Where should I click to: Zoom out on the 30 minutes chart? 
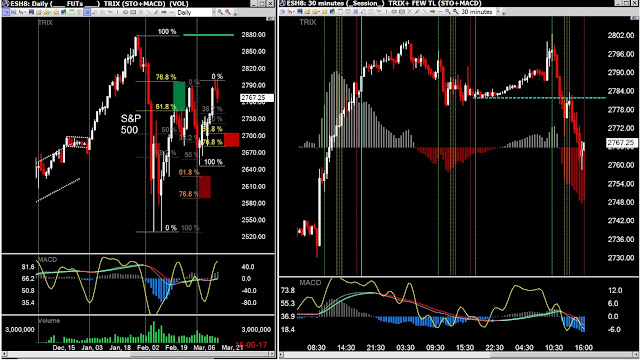click(x=456, y=11)
